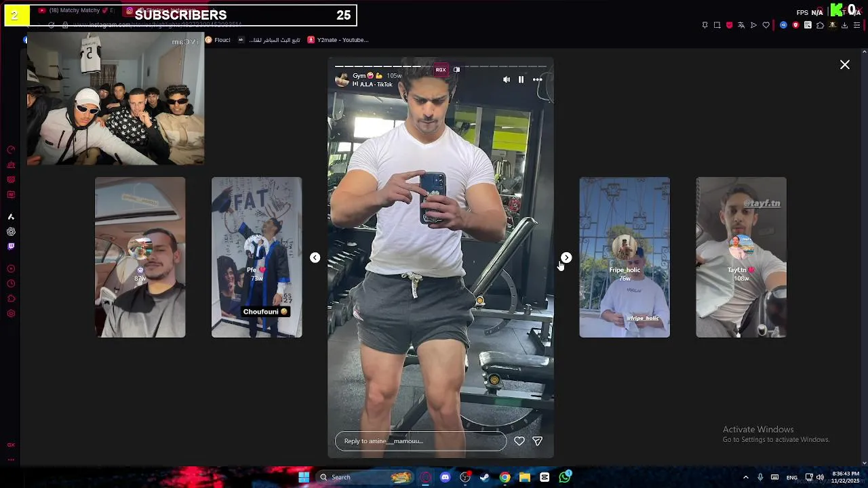
Task: Close the story viewer with X
Action: [x=845, y=64]
